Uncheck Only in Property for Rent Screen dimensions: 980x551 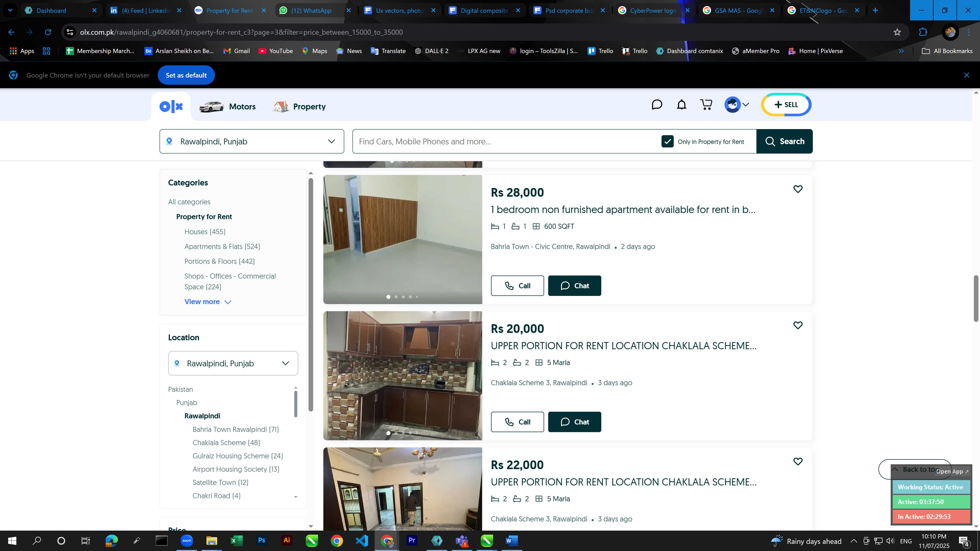click(667, 142)
